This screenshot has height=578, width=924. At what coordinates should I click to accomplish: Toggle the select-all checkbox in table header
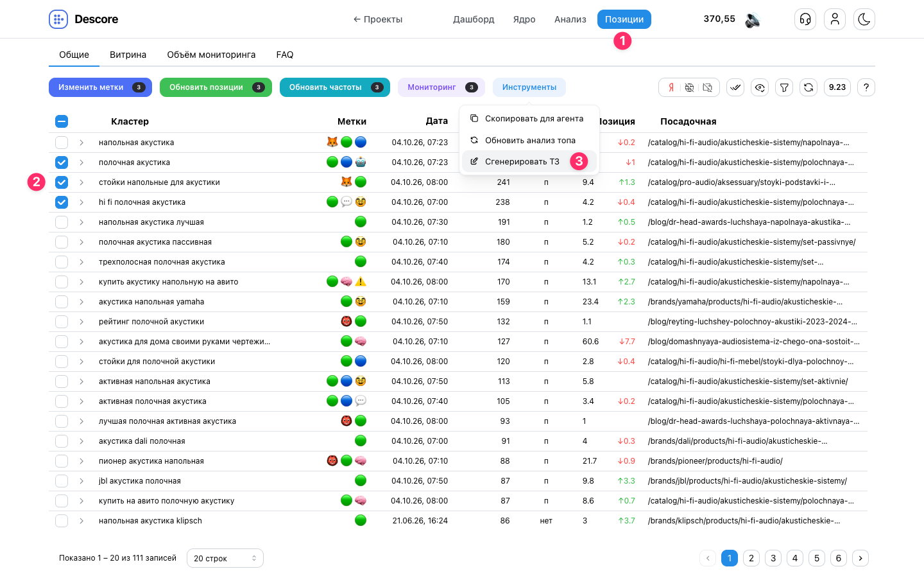click(x=62, y=121)
